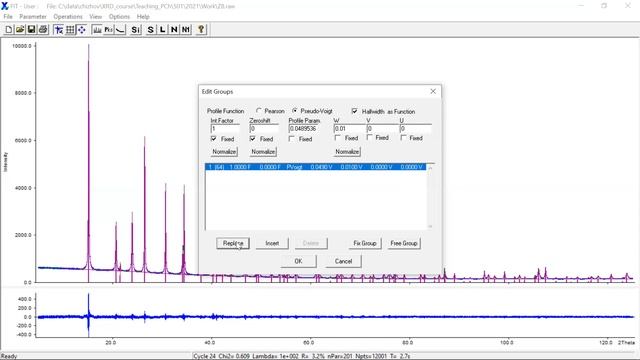Select the Pseudo-Voigt profile function

coord(295,111)
